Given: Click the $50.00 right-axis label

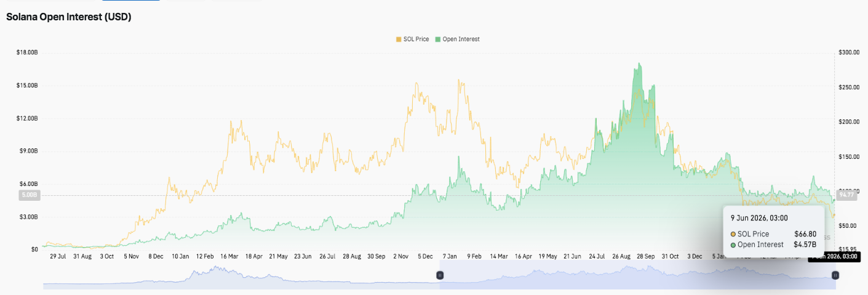Looking at the screenshot, I should 848,225.
